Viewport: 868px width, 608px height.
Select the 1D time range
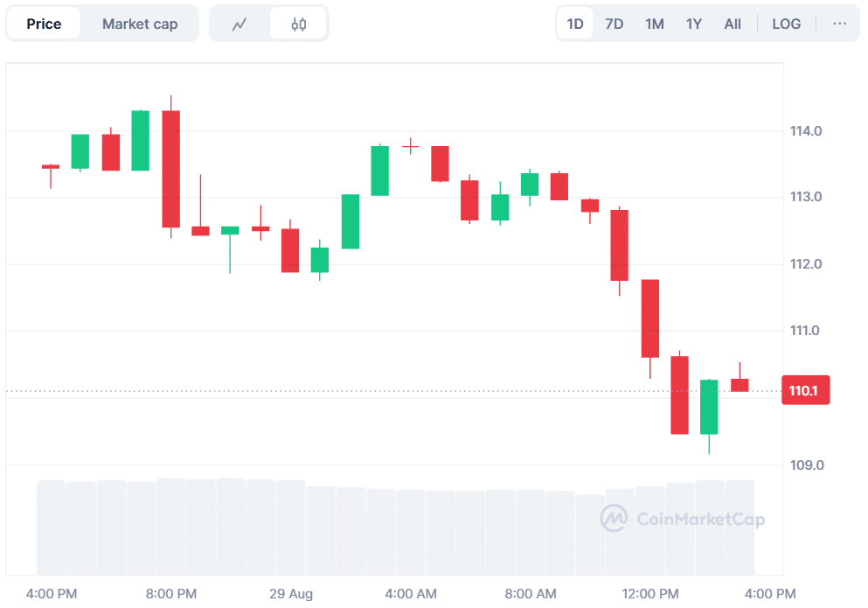point(575,24)
